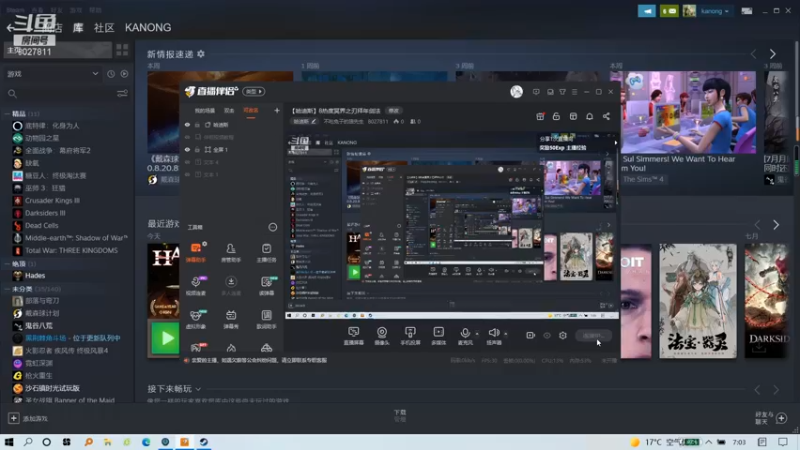Toggle the preview eye icon beside the settings gear

[547, 335]
